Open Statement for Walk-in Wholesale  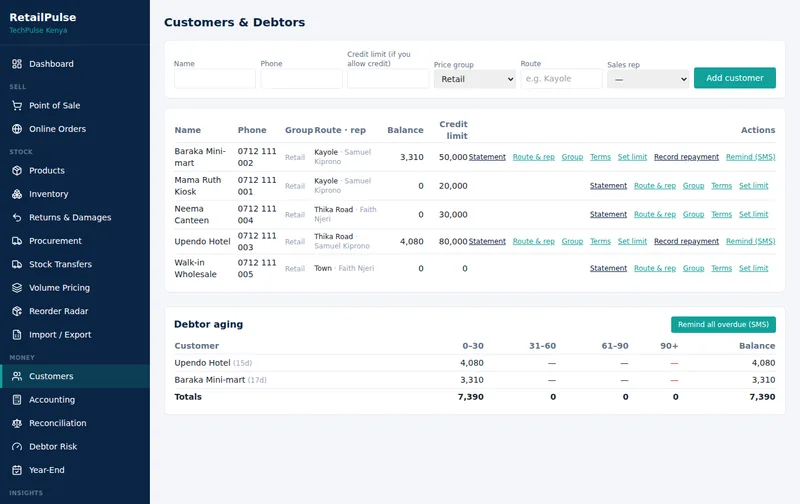[608, 268]
